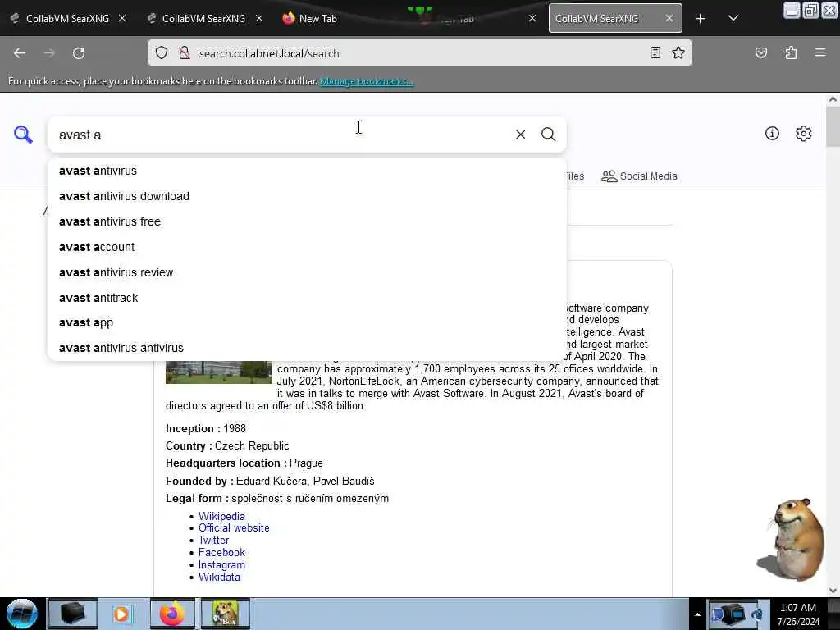Viewport: 840px width, 630px height.
Task: Open the Wikidata link in infobox
Action: 219,577
